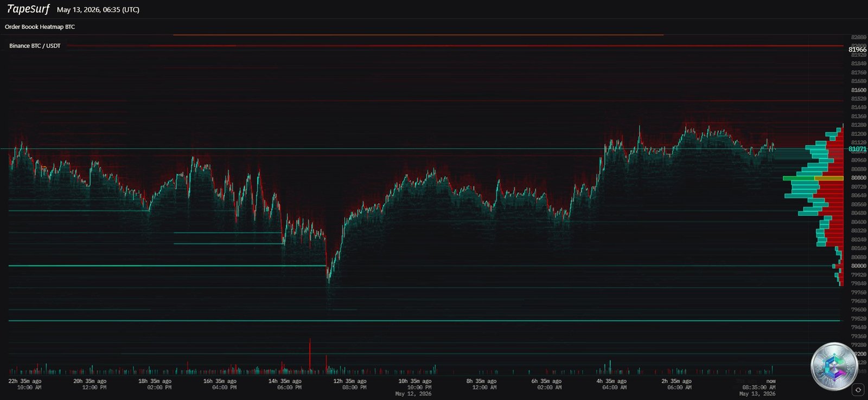Click the yellow-green depth bar at 80800

point(813,178)
